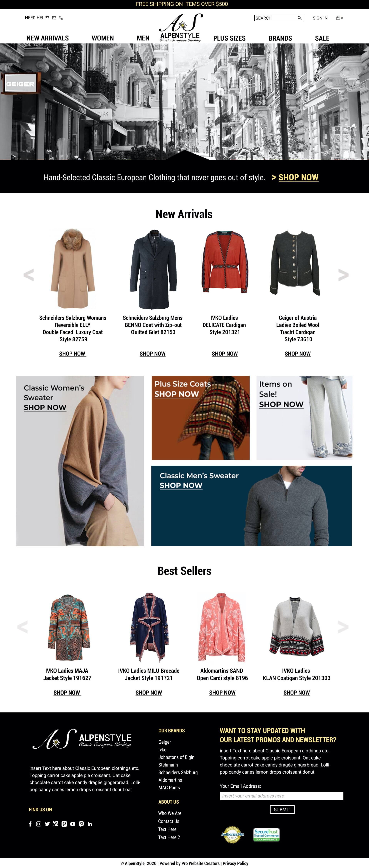Open the BRANDS navigation item
This screenshot has width=369, height=868.
click(x=280, y=38)
